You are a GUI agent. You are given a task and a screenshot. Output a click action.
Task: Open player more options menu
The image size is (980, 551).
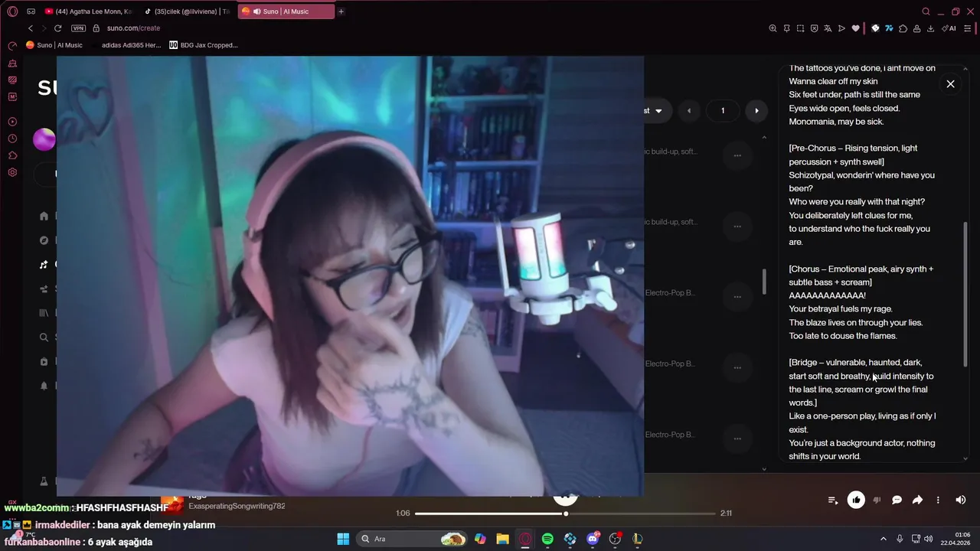[x=938, y=500]
